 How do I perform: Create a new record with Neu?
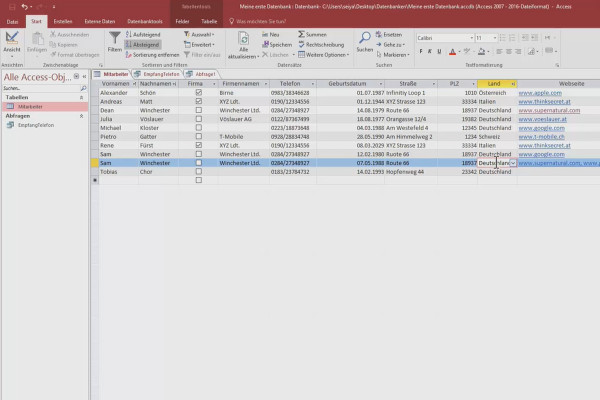pos(271,34)
